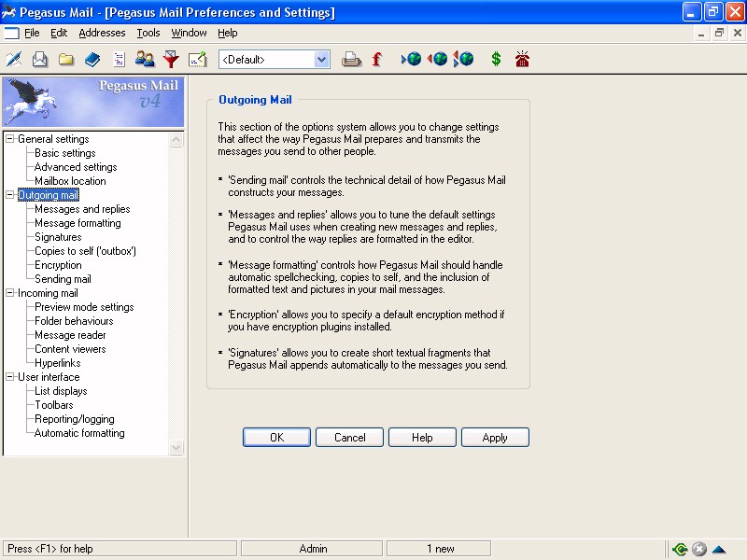Click the Cancel button
Image resolution: width=747 pixels, height=560 pixels.
pos(349,437)
